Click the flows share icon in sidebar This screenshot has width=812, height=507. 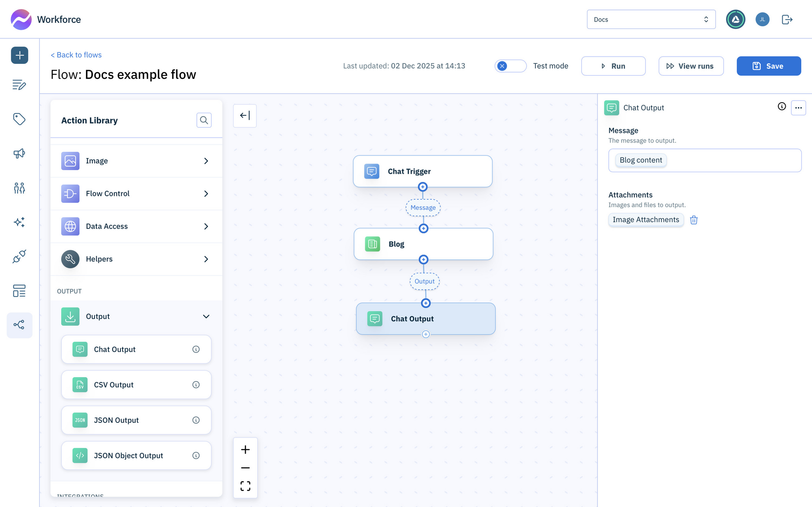pyautogui.click(x=19, y=325)
